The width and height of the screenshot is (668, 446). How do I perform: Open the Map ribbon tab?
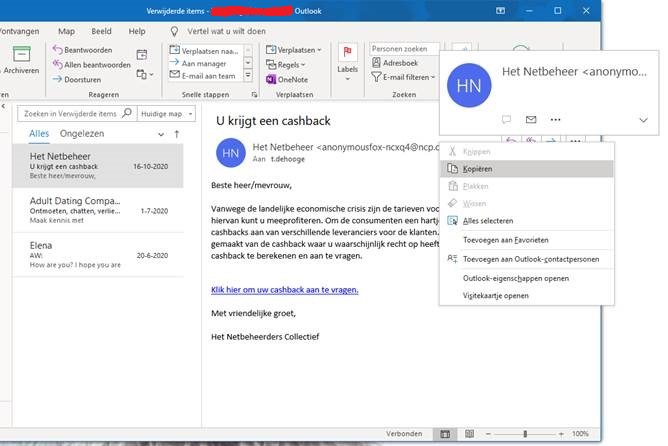pyautogui.click(x=66, y=31)
